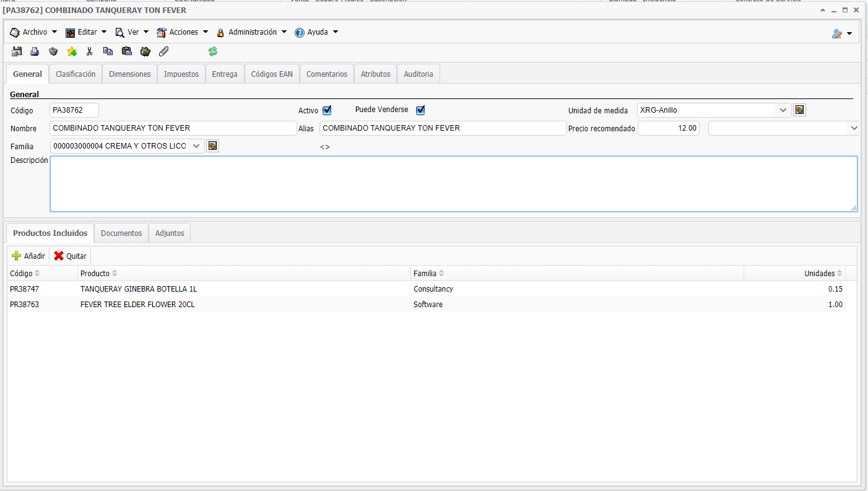Viewport: 868px width, 491px height.
Task: Click the Precio recomendado field
Action: (669, 128)
